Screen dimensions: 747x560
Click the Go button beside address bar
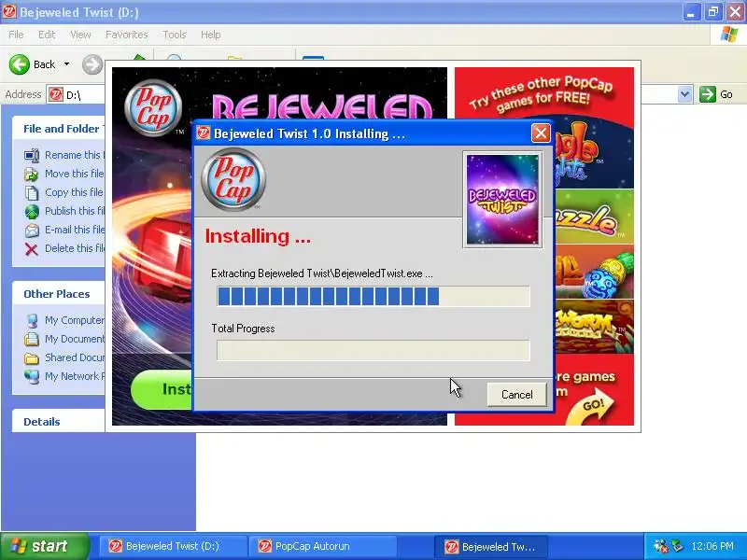coord(716,94)
